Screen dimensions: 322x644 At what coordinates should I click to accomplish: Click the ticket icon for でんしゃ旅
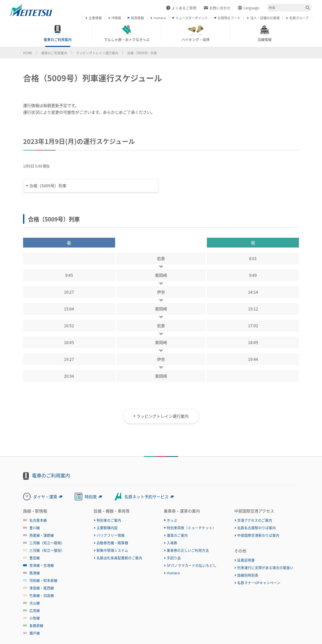point(127,30)
